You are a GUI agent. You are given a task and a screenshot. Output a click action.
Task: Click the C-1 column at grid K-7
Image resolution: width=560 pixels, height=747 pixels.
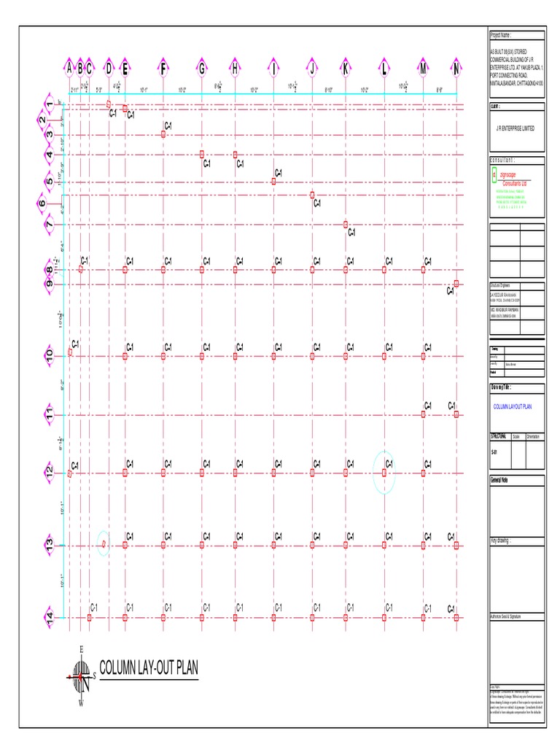(346, 224)
